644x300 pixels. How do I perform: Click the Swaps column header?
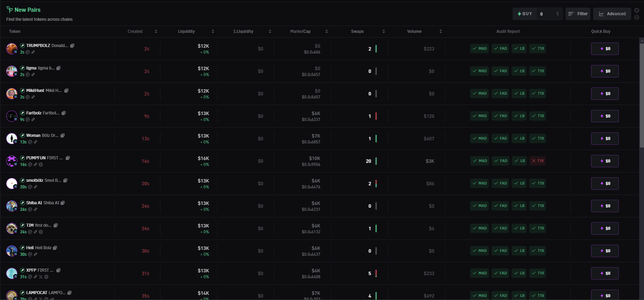(357, 31)
